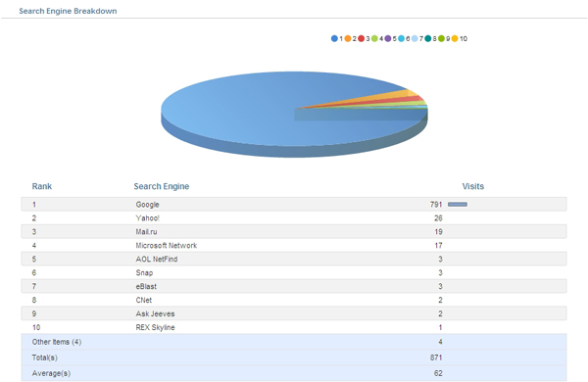
Task: Click the 871 total value
Action: click(x=436, y=358)
